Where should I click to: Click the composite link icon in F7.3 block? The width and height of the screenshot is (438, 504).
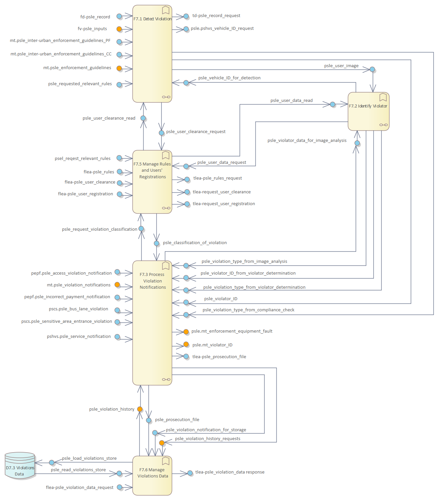click(166, 379)
